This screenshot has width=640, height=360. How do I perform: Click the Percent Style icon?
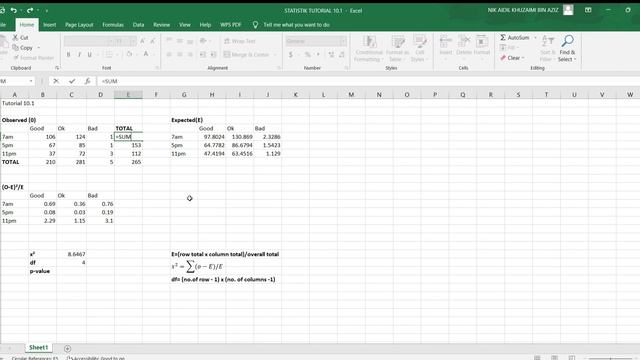[308, 54]
